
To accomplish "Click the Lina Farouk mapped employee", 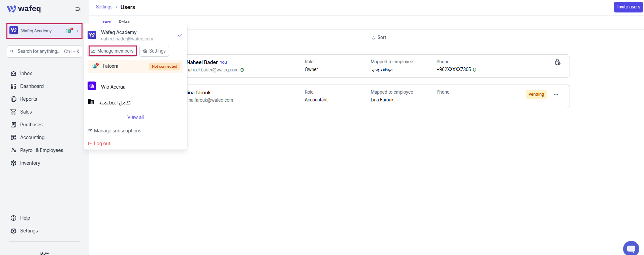I will [x=382, y=100].
